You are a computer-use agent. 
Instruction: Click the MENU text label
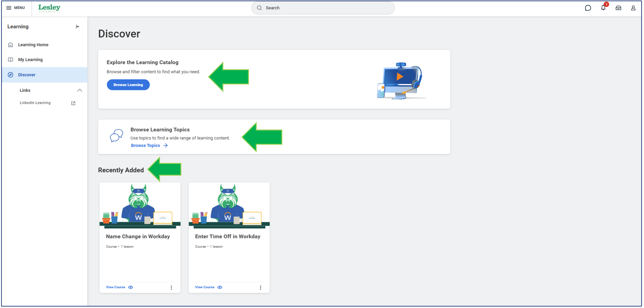pyautogui.click(x=19, y=8)
